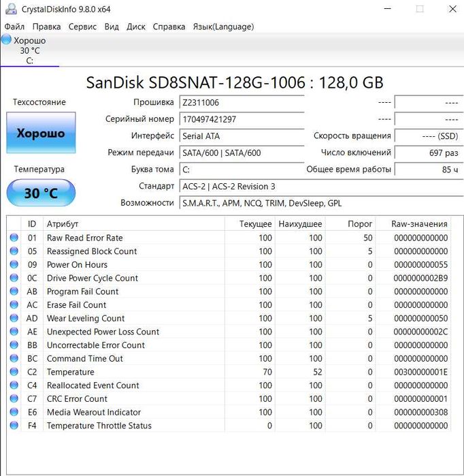Image resolution: width=464 pixels, height=476 pixels.
Task: Select the Raw Read Error Rate attribute name
Action: click(84, 238)
